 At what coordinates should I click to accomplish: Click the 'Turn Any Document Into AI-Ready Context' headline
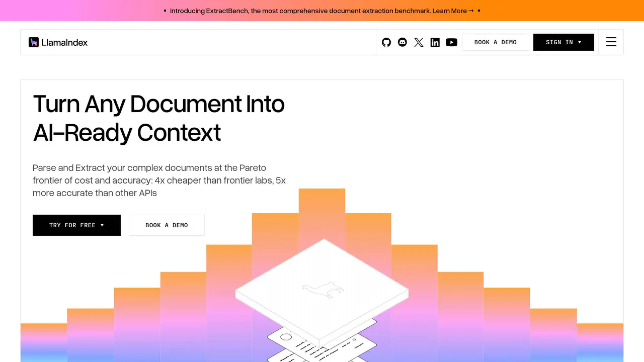[x=159, y=118]
